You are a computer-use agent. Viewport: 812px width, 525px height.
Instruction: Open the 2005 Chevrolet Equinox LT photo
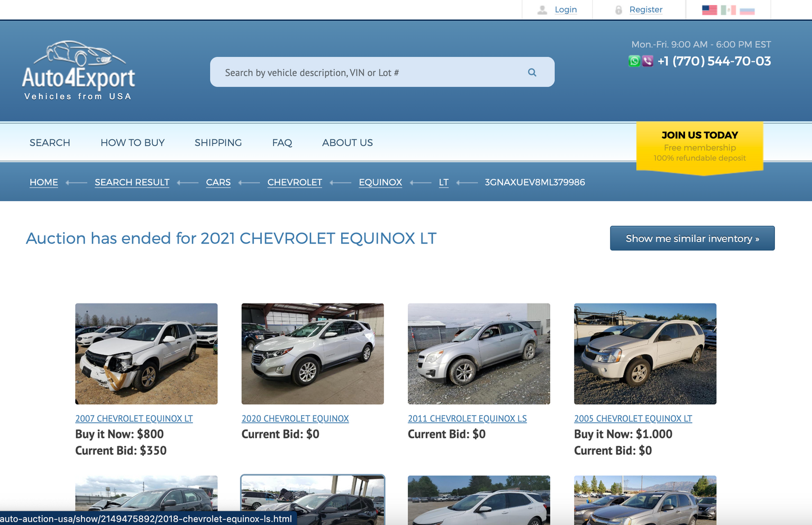[x=645, y=354]
